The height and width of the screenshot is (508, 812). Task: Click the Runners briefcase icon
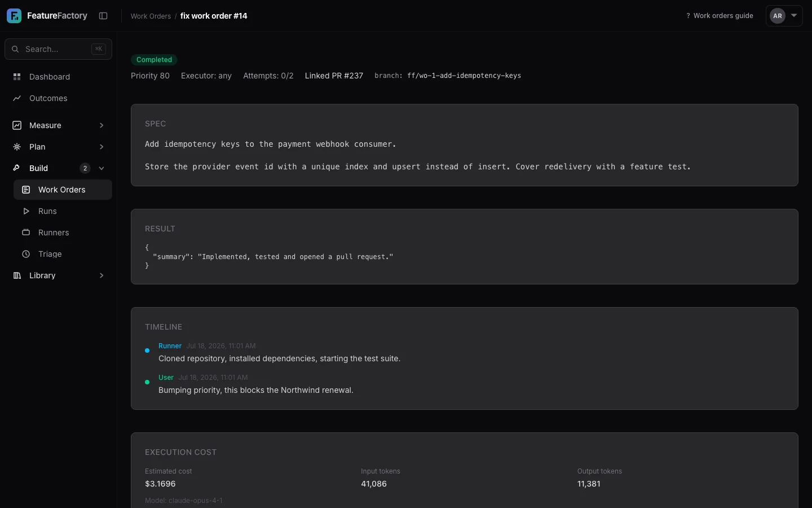coord(26,233)
